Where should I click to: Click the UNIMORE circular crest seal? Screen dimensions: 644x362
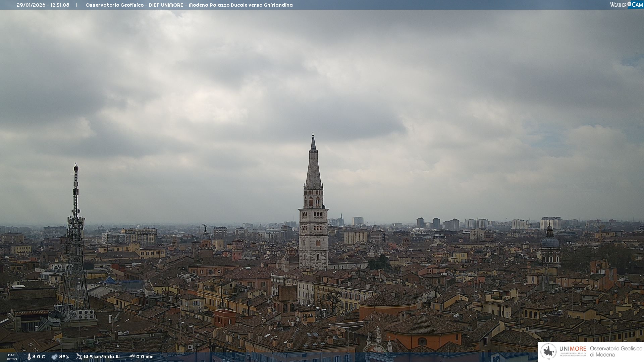click(548, 351)
